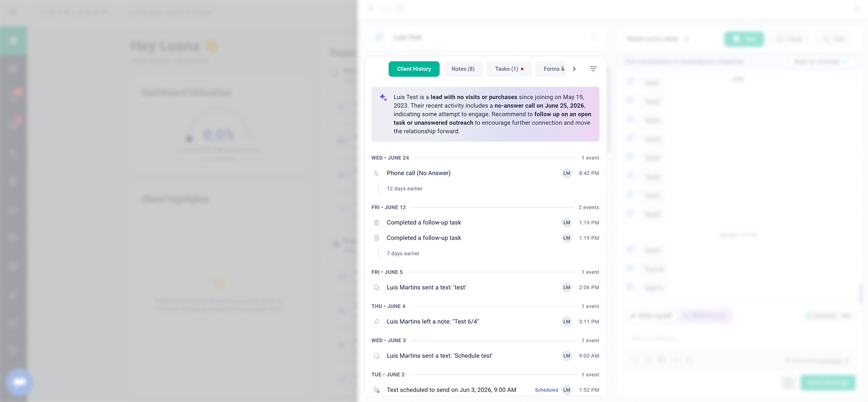Viewport: 868px width, 402px height.
Task: Click the chat icon beside the 'Schedule test' text
Action: point(376,356)
